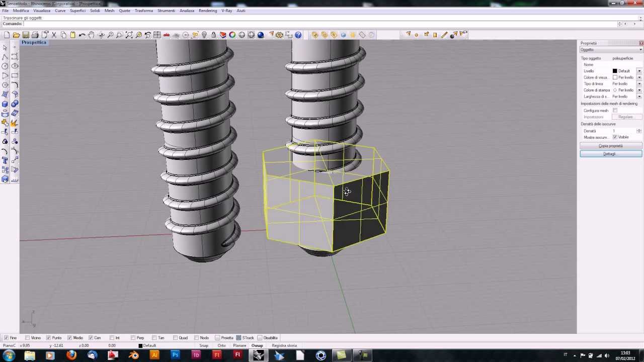Open the color wheel icon

232,35
